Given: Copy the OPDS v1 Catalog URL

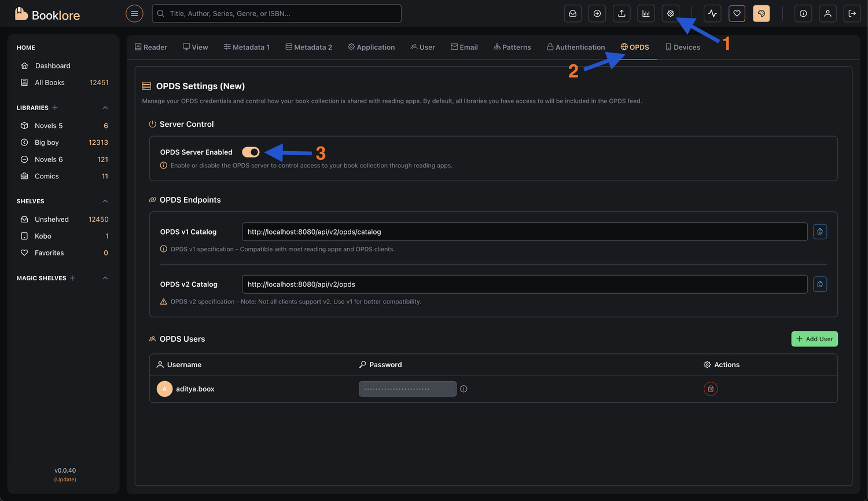Looking at the screenshot, I should pyautogui.click(x=819, y=232).
